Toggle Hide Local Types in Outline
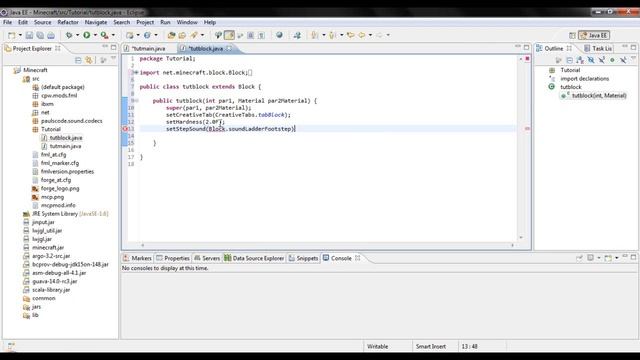 [x=623, y=60]
